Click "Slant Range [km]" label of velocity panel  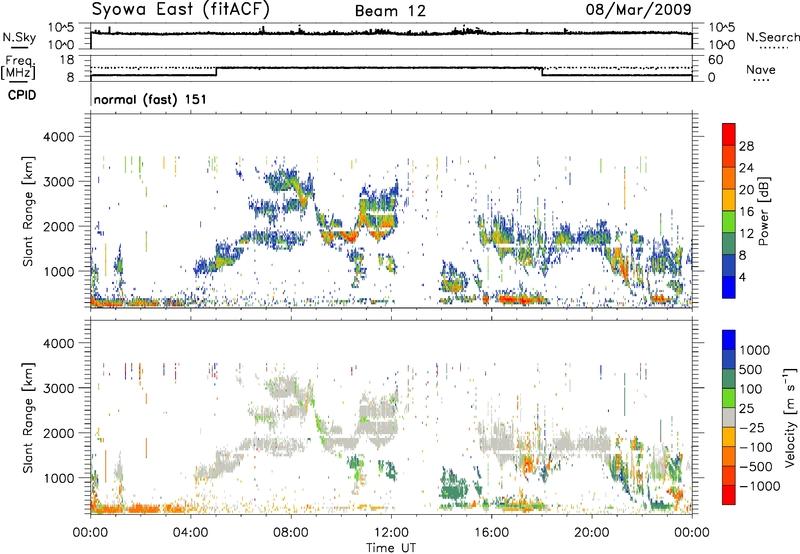pos(28,418)
